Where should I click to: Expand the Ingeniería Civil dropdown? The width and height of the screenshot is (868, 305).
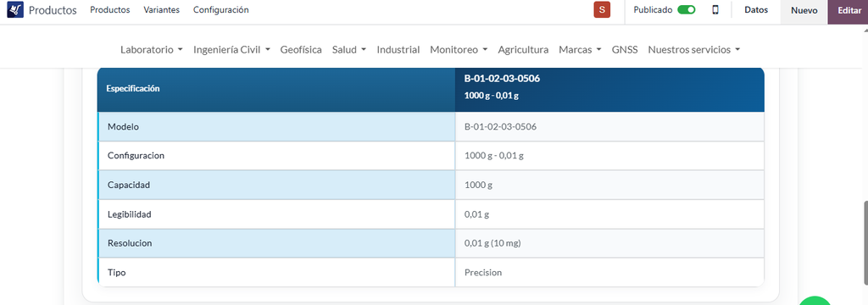(231, 50)
